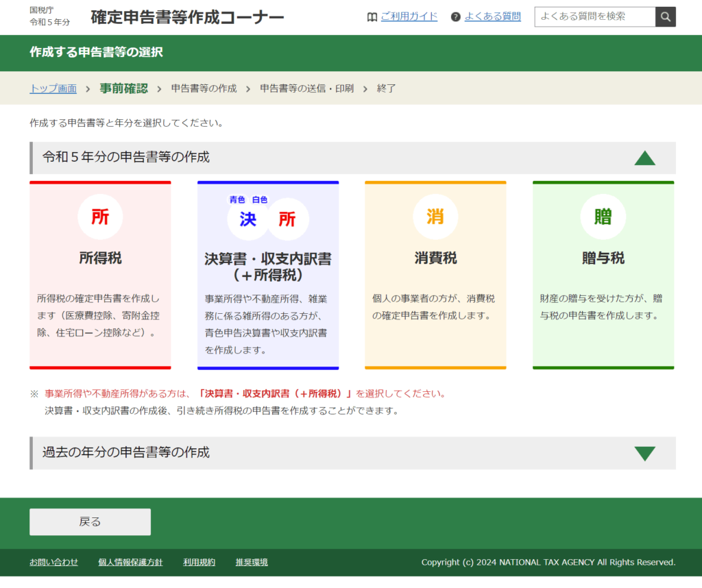
Task: Click the orange 消 consumption tax icon
Action: (x=435, y=217)
